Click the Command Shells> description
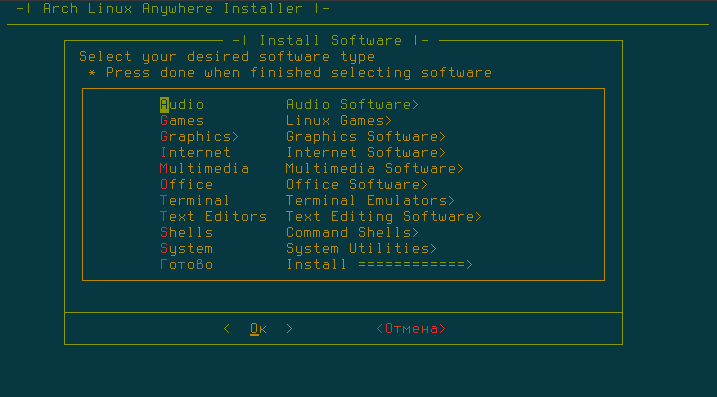This screenshot has width=717, height=397. tap(353, 233)
